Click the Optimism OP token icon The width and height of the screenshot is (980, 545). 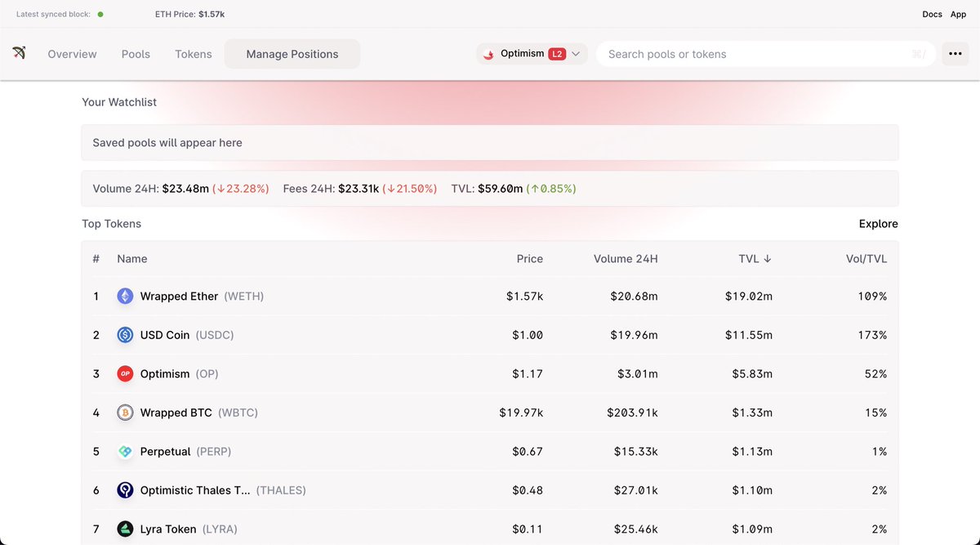pos(125,373)
